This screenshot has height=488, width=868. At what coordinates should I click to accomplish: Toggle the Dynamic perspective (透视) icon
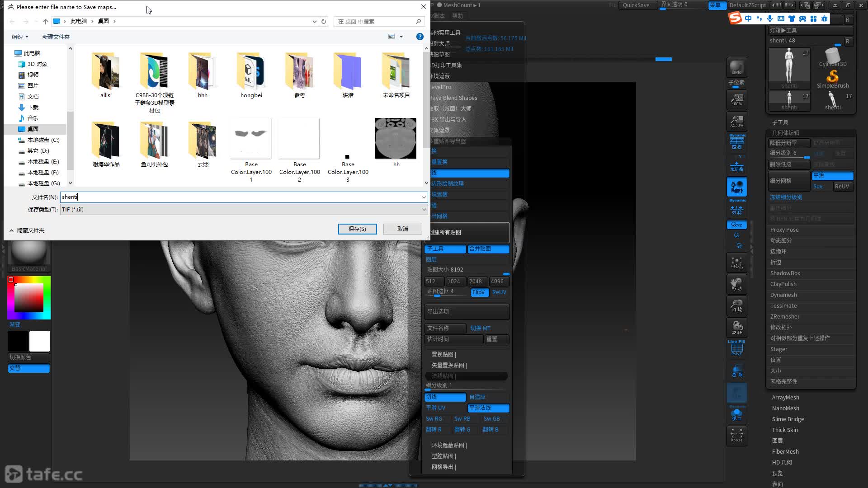click(736, 142)
